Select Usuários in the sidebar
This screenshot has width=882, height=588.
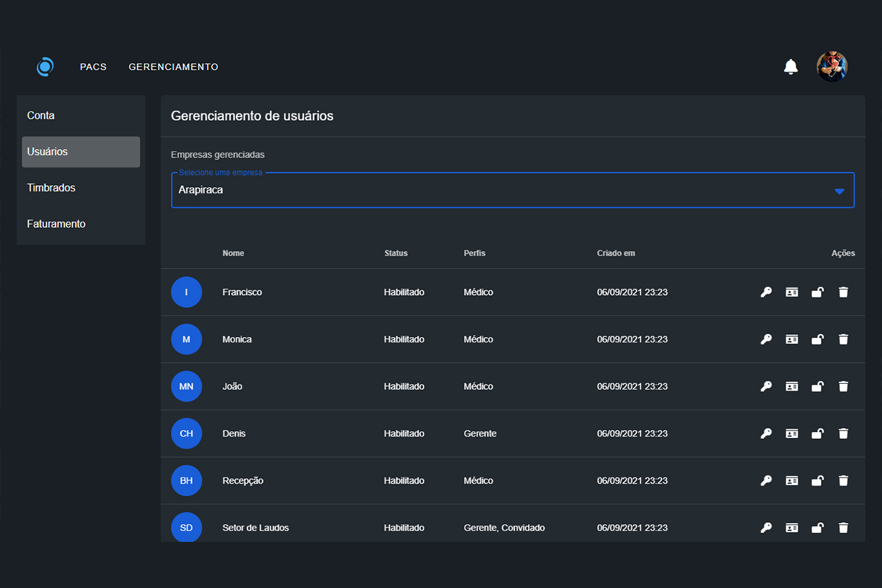tap(81, 152)
